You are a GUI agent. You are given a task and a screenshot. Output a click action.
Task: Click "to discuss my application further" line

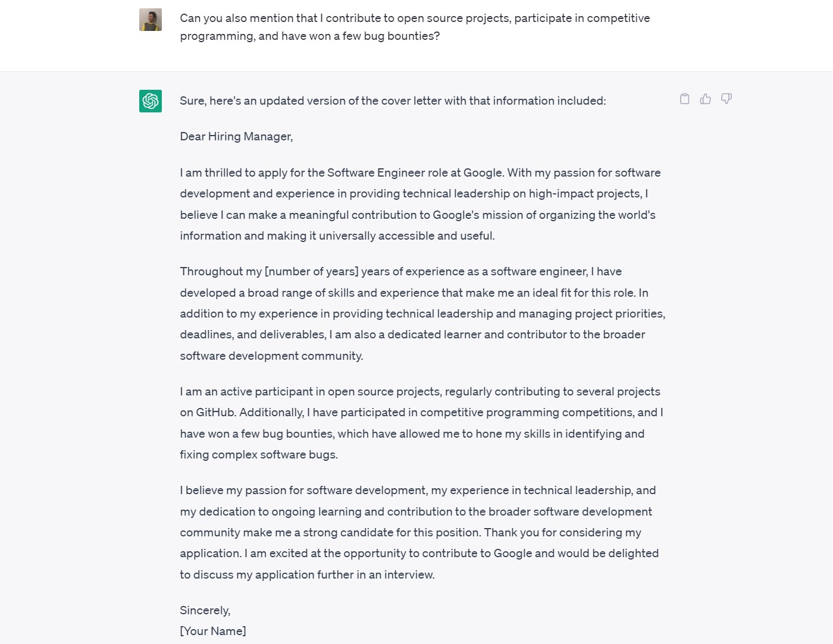(x=307, y=575)
